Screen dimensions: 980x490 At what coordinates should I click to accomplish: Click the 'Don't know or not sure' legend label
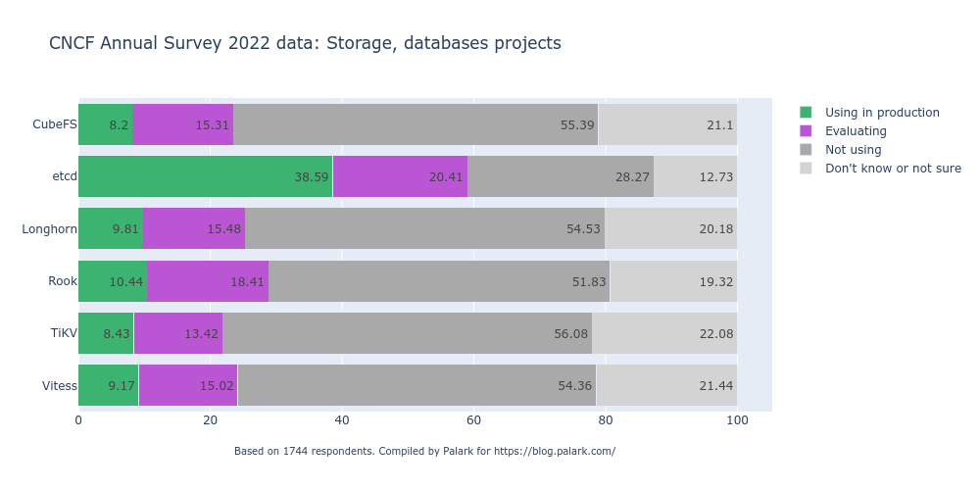[x=893, y=169]
